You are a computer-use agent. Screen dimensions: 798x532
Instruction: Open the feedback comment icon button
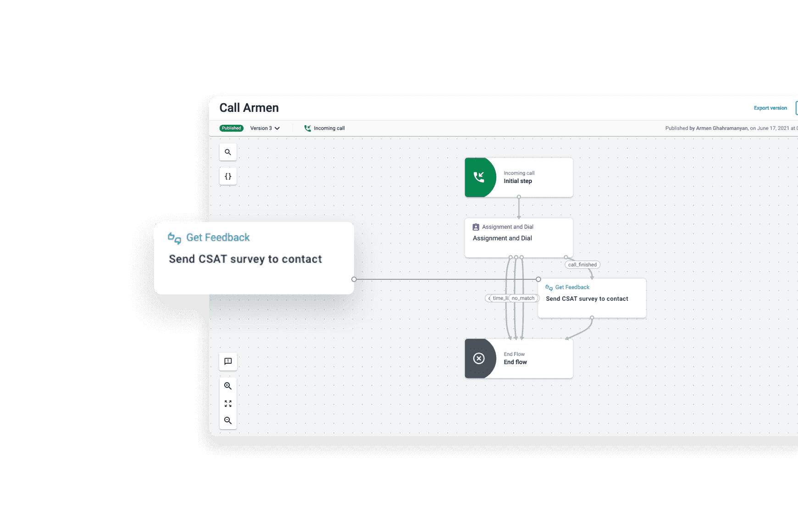pos(228,361)
